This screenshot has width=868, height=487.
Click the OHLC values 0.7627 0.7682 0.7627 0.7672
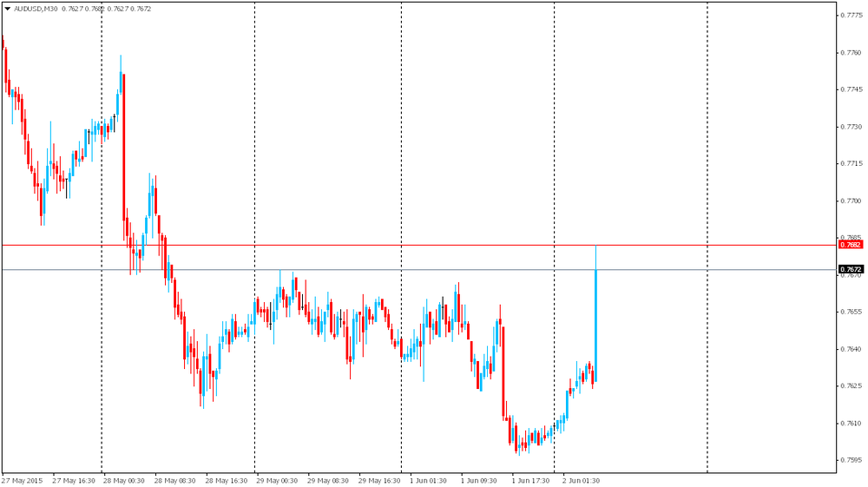click(106, 9)
